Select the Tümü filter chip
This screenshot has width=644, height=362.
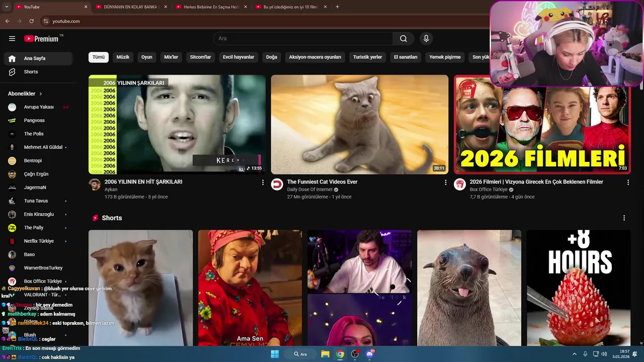coord(99,57)
